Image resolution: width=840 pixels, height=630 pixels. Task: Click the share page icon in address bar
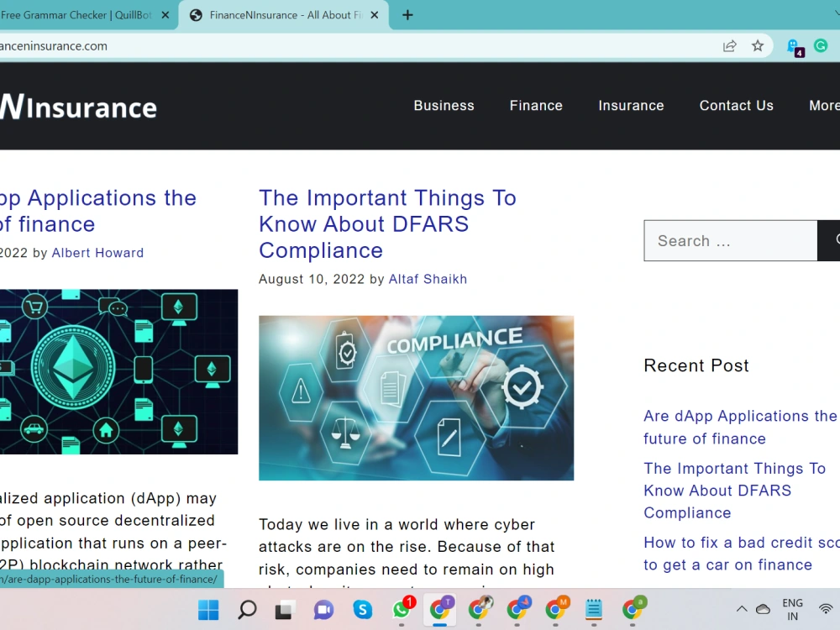[x=730, y=46]
